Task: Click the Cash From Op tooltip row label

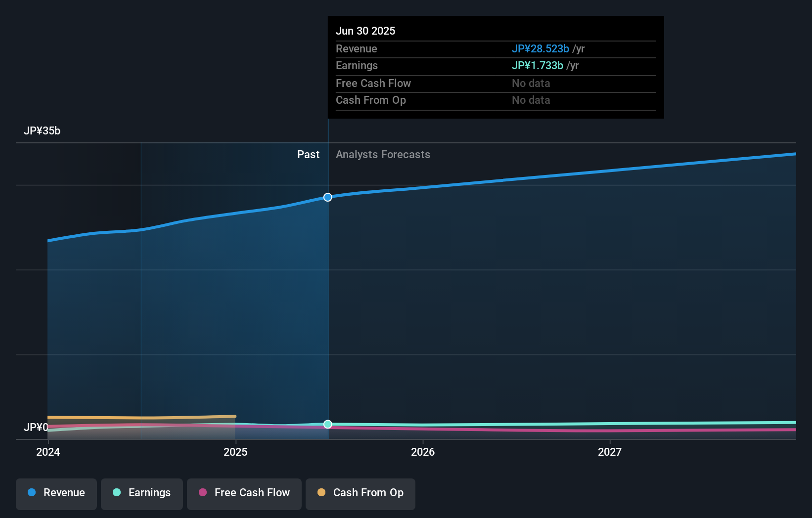Action: point(371,100)
